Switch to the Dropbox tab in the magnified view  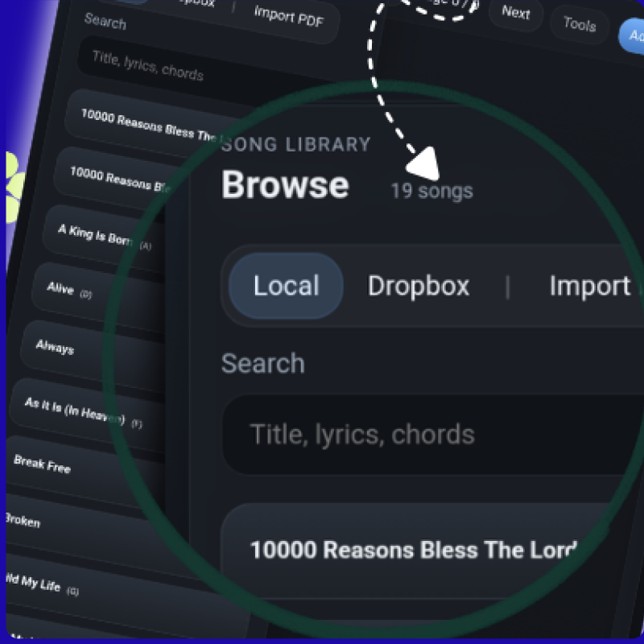point(418,286)
